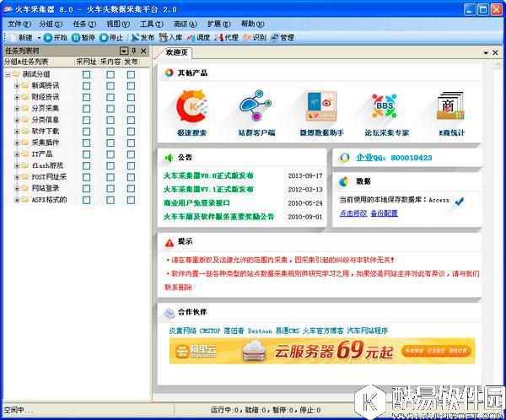Click the 阿里云 云服务器 banner ad

click(322, 351)
